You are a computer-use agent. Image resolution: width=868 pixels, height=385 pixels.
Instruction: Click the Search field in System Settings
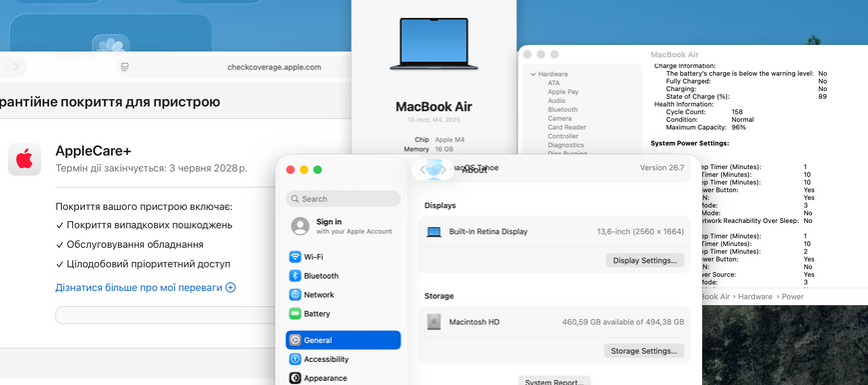click(x=343, y=199)
